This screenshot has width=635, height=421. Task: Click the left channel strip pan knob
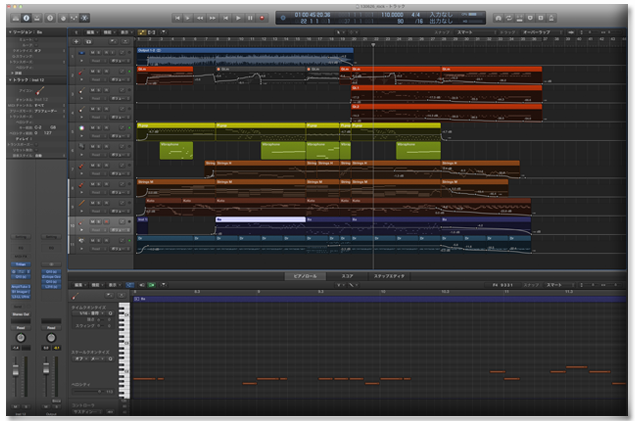pyautogui.click(x=21, y=338)
